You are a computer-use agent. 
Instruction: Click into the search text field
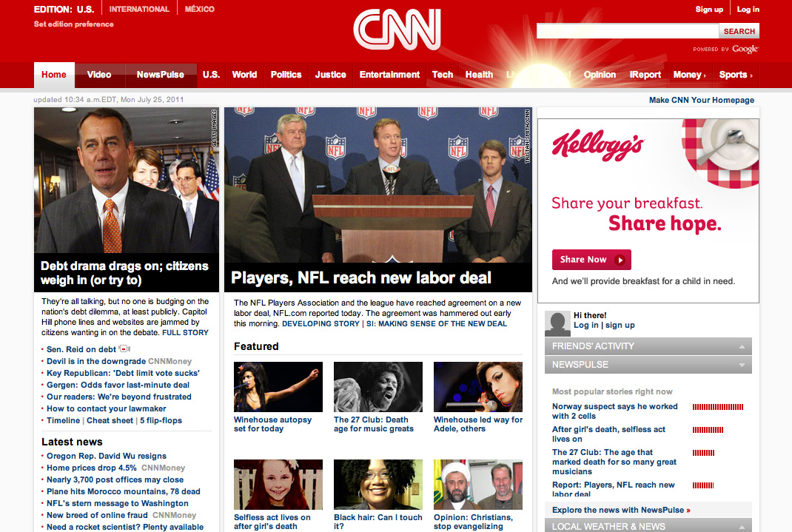click(x=628, y=31)
